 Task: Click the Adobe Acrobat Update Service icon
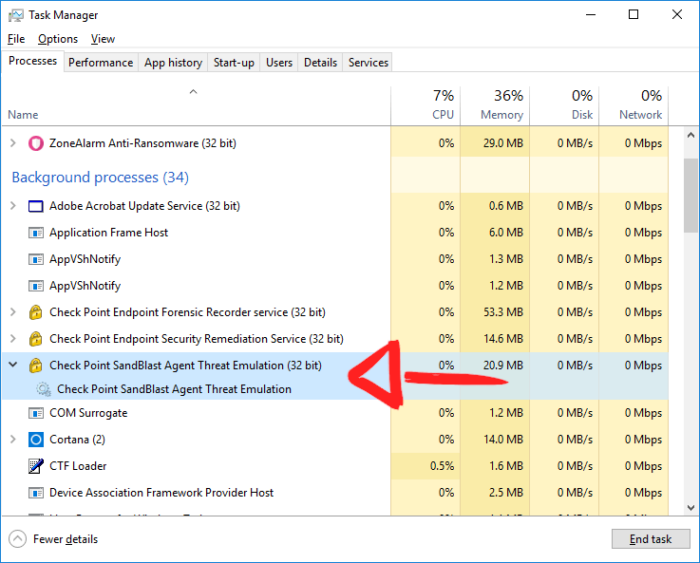[36, 206]
